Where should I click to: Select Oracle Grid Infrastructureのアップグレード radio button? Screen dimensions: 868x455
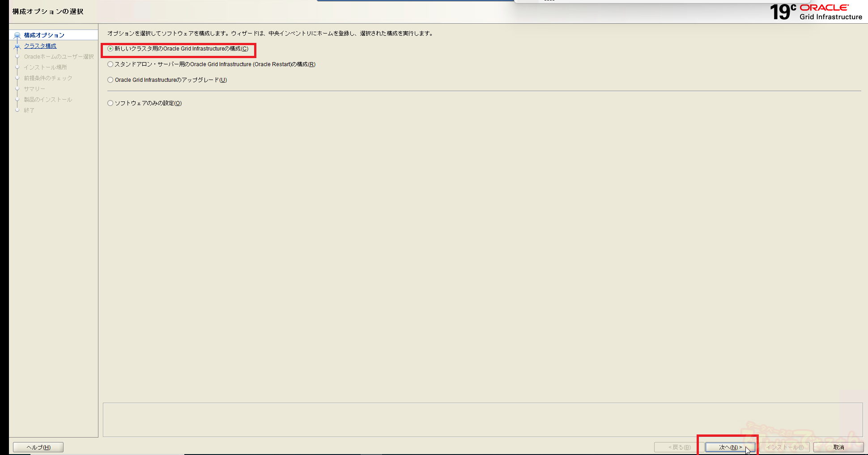[111, 80]
